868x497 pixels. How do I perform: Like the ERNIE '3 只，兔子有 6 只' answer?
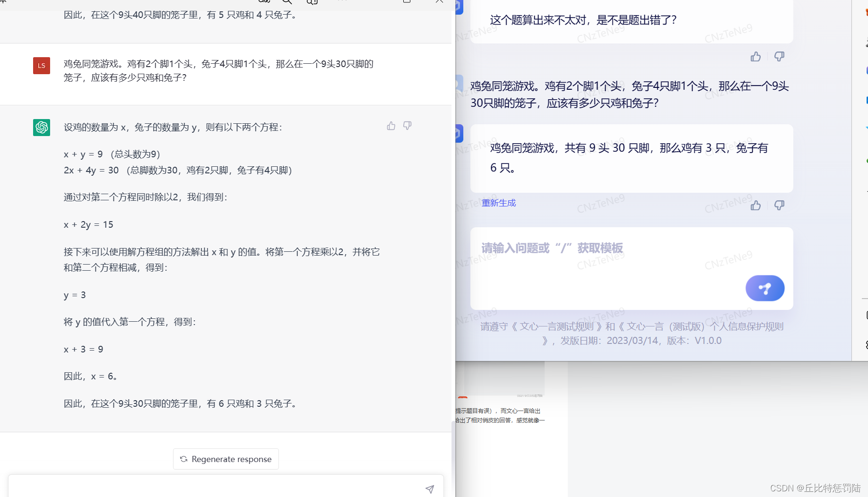coord(755,205)
